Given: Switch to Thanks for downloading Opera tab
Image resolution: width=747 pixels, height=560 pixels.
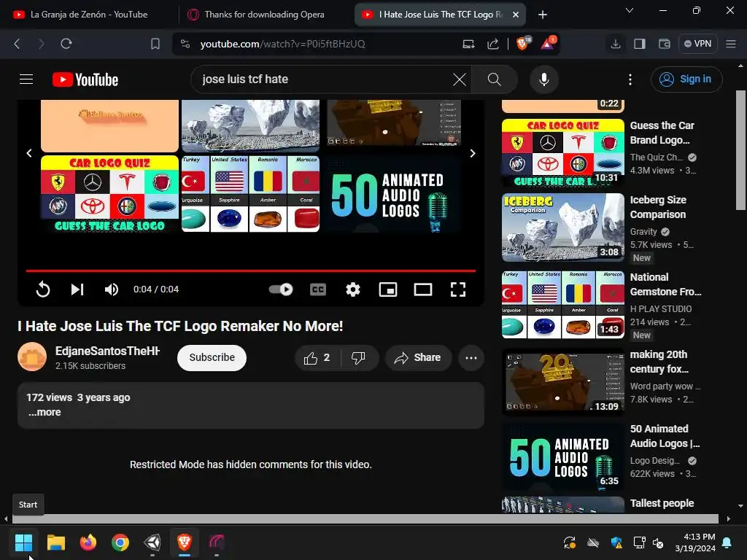Looking at the screenshot, I should pos(264,15).
